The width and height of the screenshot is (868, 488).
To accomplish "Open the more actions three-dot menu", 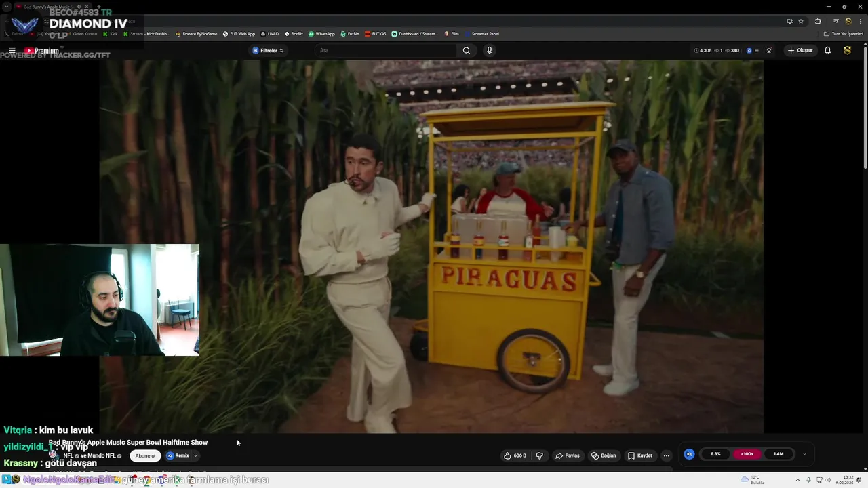I will click(x=666, y=455).
